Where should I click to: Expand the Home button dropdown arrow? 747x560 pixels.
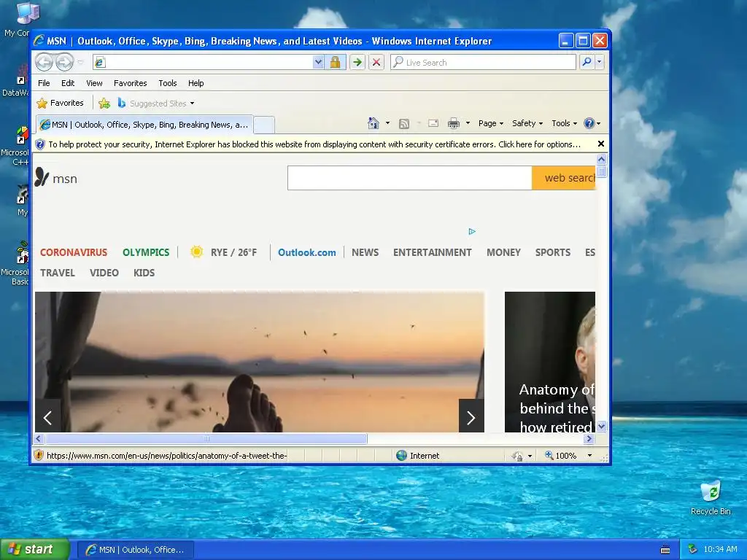pyautogui.click(x=387, y=123)
